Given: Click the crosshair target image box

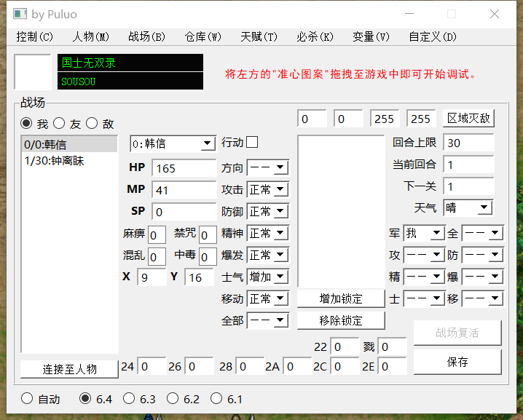Looking at the screenshot, I should click(33, 72).
